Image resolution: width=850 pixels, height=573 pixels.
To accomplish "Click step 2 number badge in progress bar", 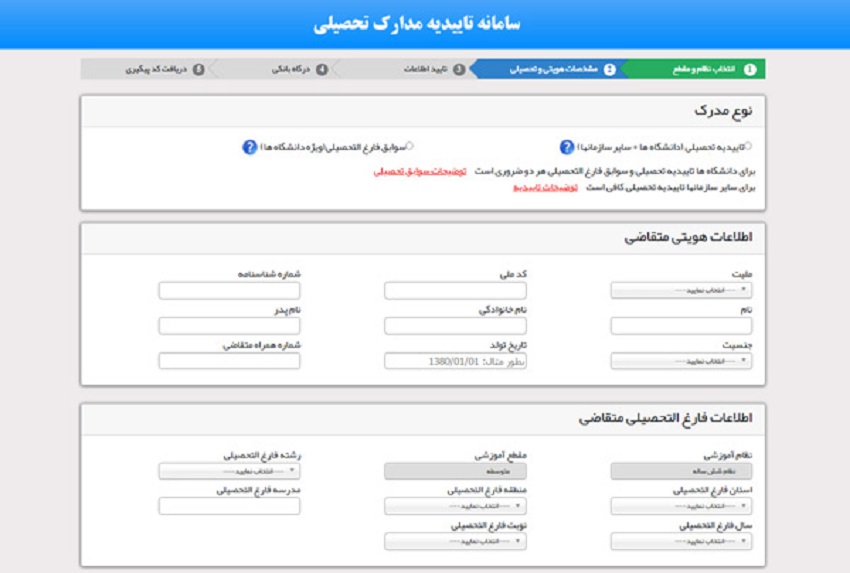I will pyautogui.click(x=610, y=69).
